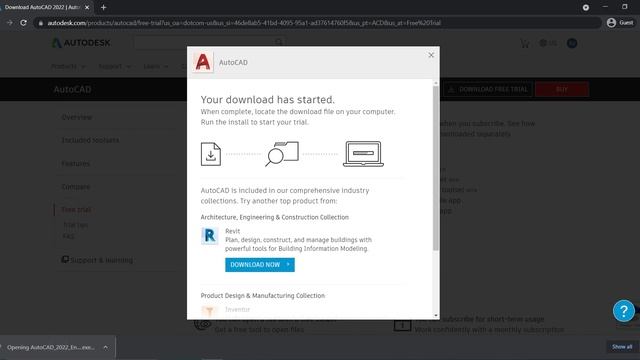Click the Inventor product icon
This screenshot has height=360, width=640.
click(209, 311)
